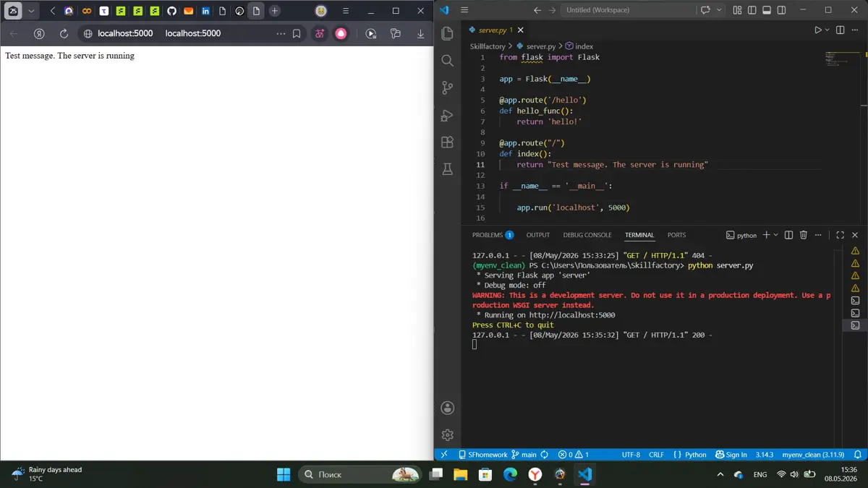
Task: Change CRLF end of line sequence
Action: pyautogui.click(x=656, y=455)
